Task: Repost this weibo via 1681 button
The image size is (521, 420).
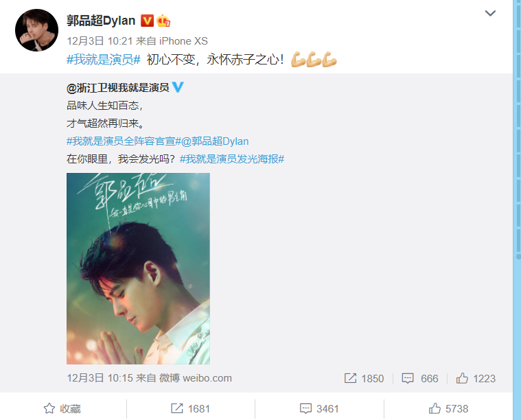Action: click(190, 409)
